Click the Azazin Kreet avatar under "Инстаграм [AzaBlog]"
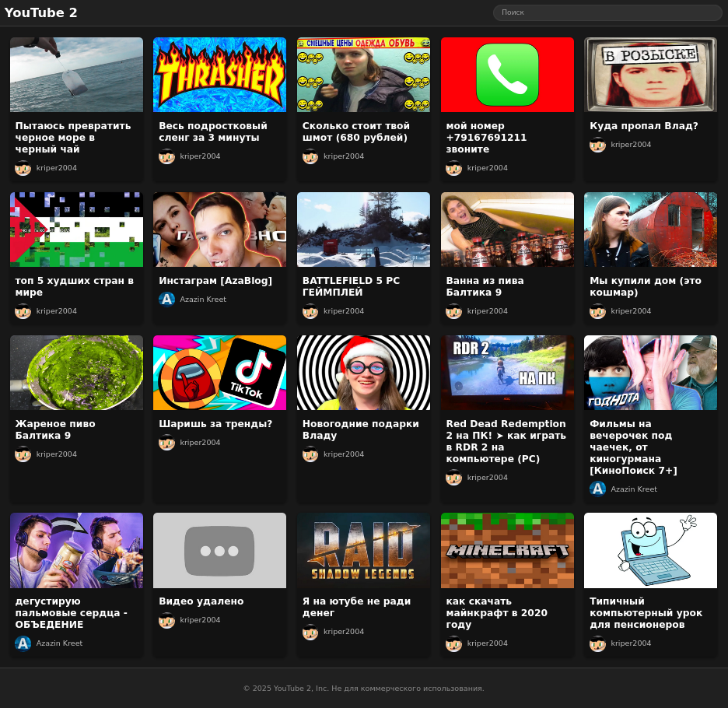 pos(166,300)
